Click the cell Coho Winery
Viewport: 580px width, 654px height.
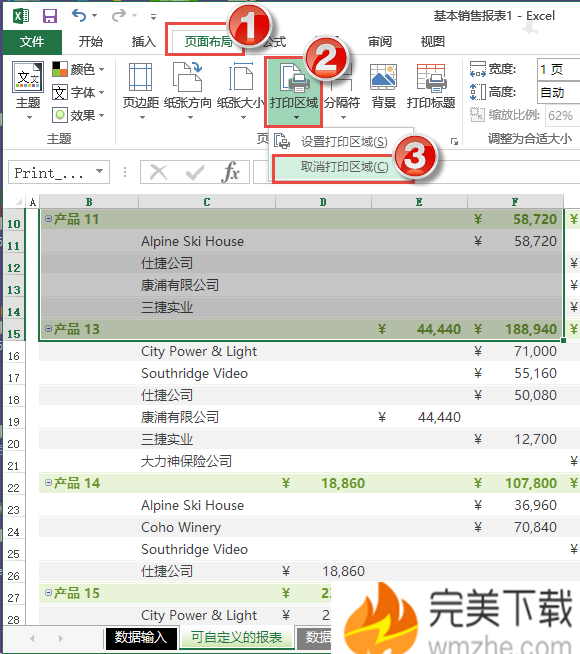181,527
